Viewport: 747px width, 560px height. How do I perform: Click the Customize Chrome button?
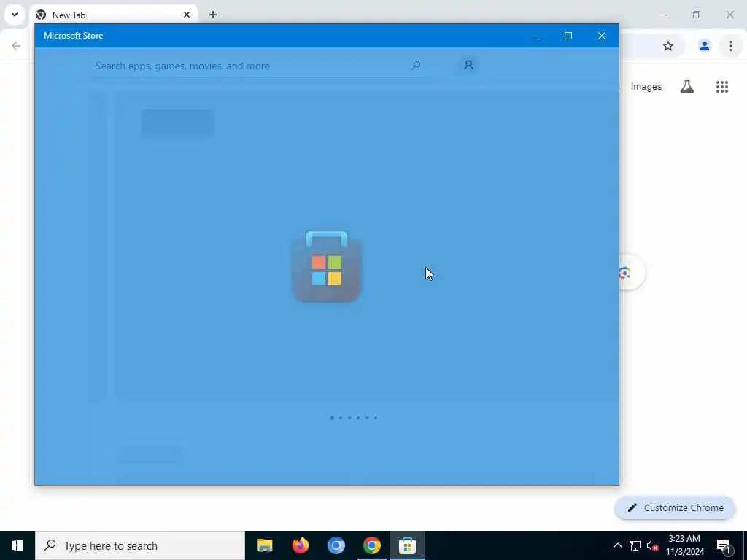pos(675,508)
